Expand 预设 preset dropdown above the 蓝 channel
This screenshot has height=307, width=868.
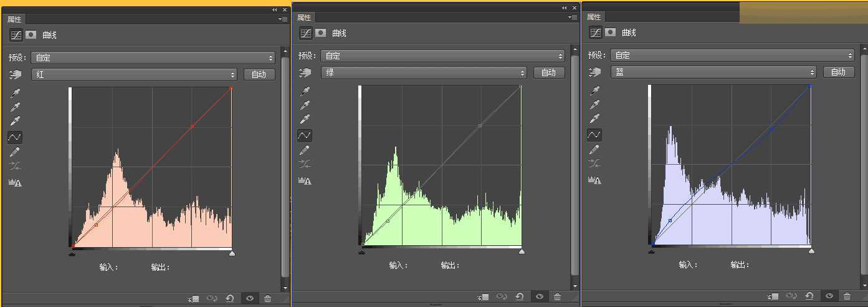click(732, 55)
